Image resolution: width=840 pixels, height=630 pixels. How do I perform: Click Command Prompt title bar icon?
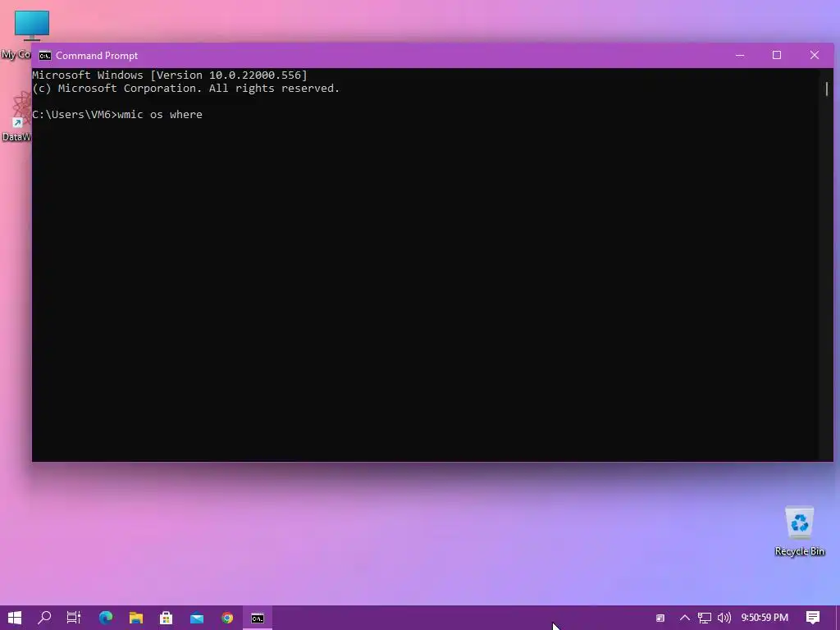[45, 56]
